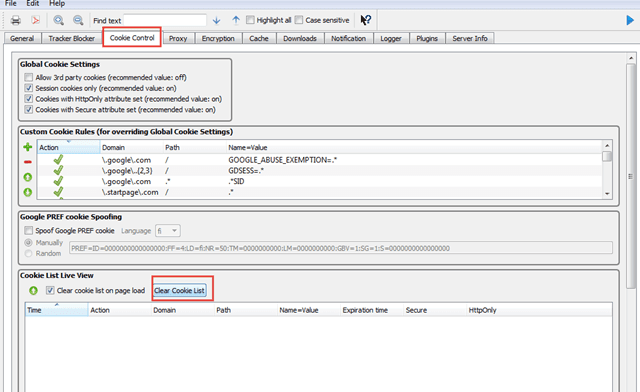Viewport: 640px width, 392px height.
Task: Select the Random radio button
Action: 28,253
